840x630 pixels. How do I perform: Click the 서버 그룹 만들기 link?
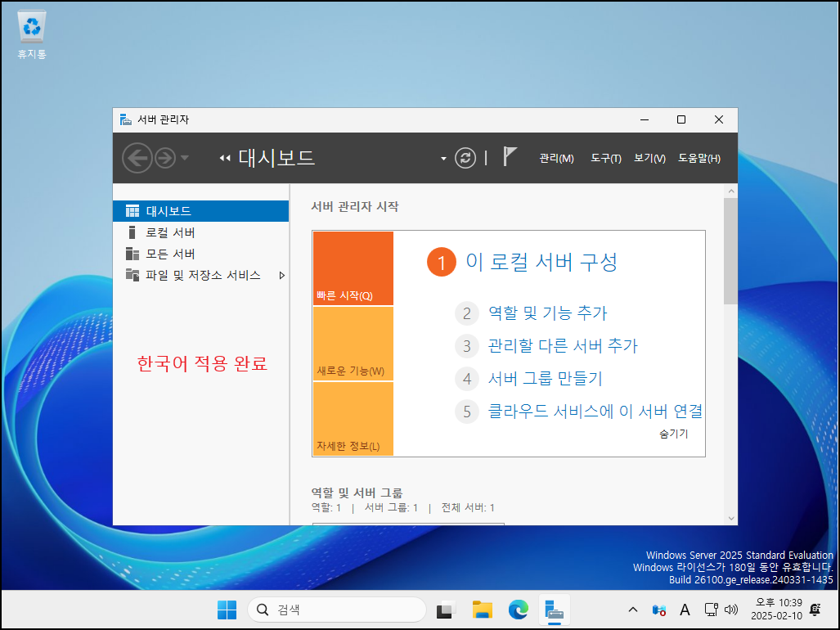coord(546,379)
